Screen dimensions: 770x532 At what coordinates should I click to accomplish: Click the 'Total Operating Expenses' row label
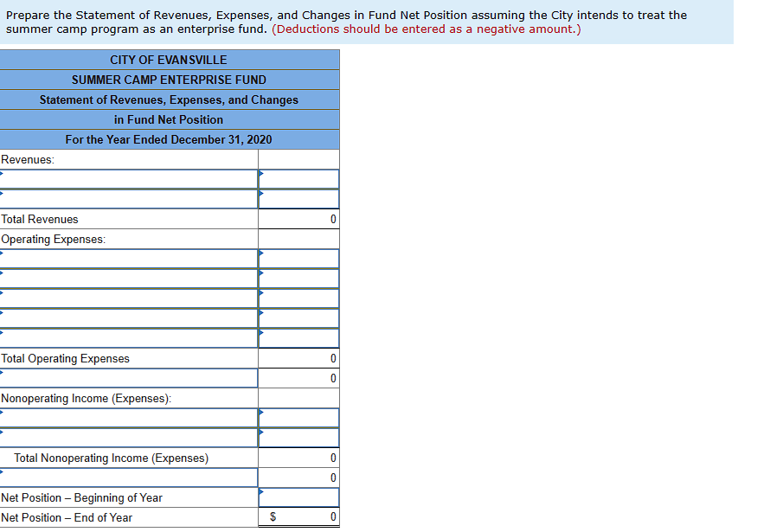[x=65, y=358]
